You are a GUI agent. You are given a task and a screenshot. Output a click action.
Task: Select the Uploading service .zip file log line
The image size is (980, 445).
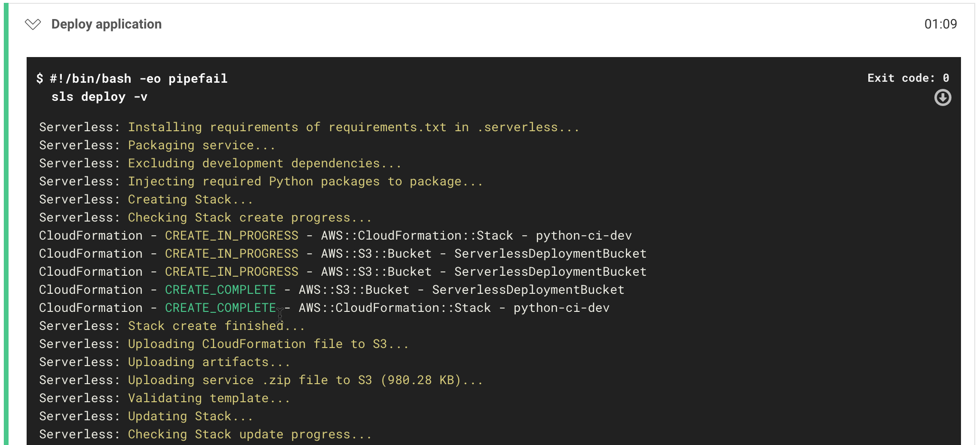point(261,379)
